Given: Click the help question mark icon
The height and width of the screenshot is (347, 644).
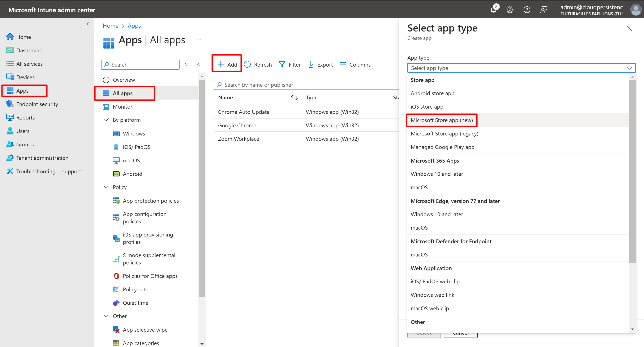Looking at the screenshot, I should tap(527, 10).
